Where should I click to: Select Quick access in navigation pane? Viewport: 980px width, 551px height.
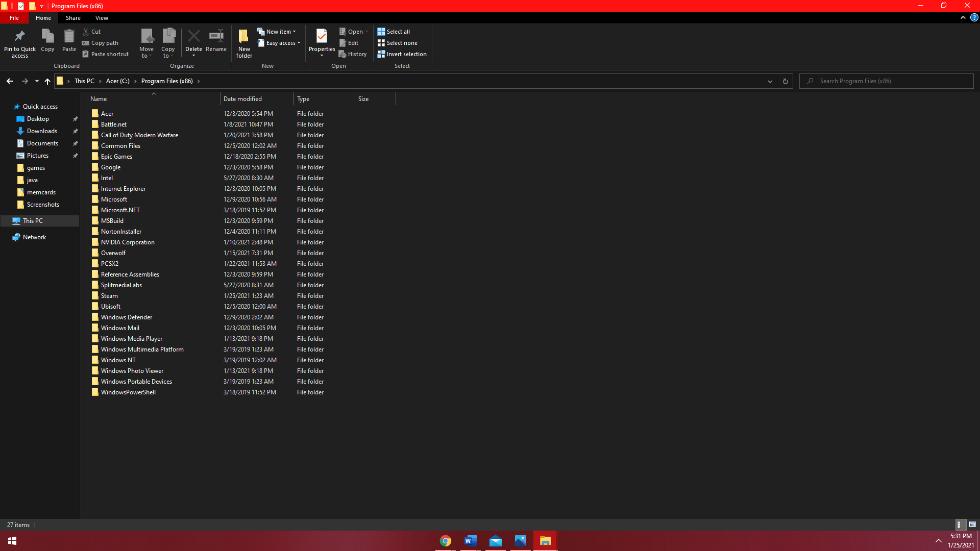pos(40,107)
